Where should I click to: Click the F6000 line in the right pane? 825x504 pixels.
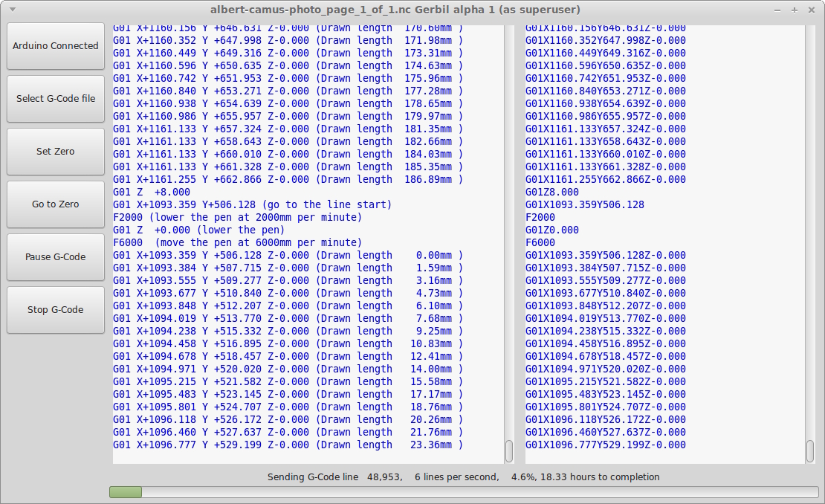tap(540, 242)
